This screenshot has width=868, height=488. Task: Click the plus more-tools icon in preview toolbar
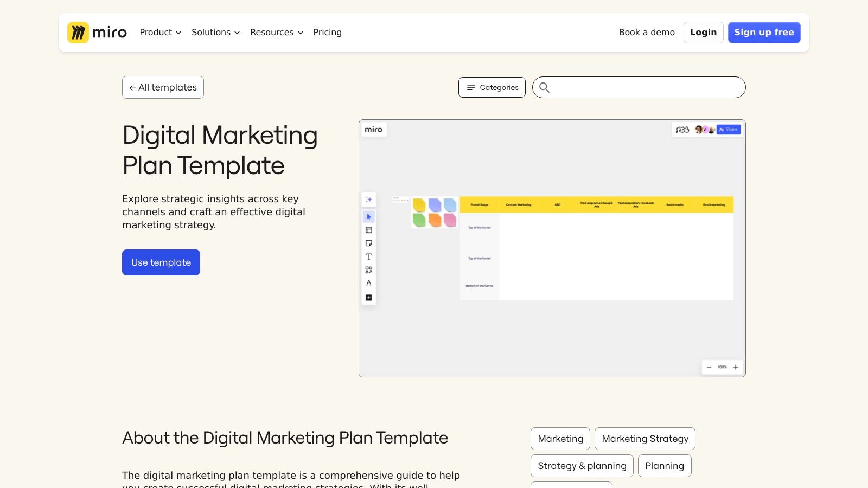[x=369, y=298]
